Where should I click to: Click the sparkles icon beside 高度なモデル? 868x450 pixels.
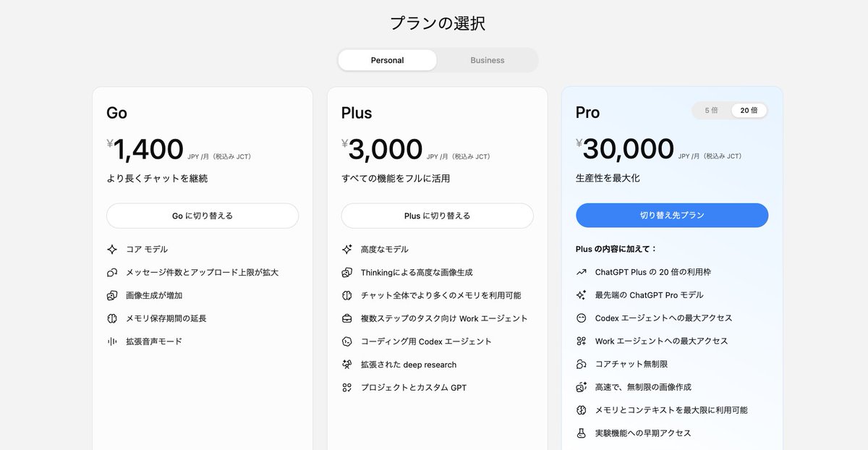tap(347, 250)
